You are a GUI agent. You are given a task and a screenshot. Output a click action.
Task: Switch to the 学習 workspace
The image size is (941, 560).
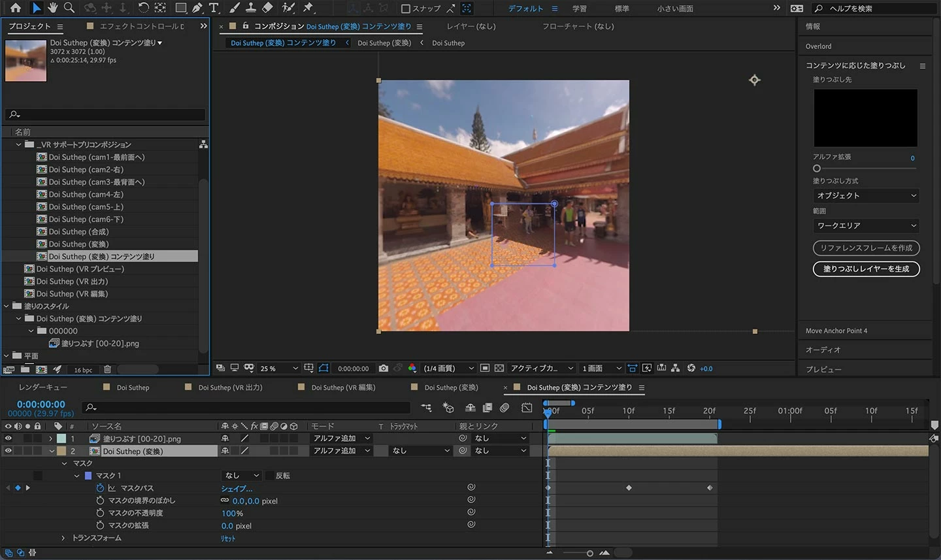tap(579, 8)
